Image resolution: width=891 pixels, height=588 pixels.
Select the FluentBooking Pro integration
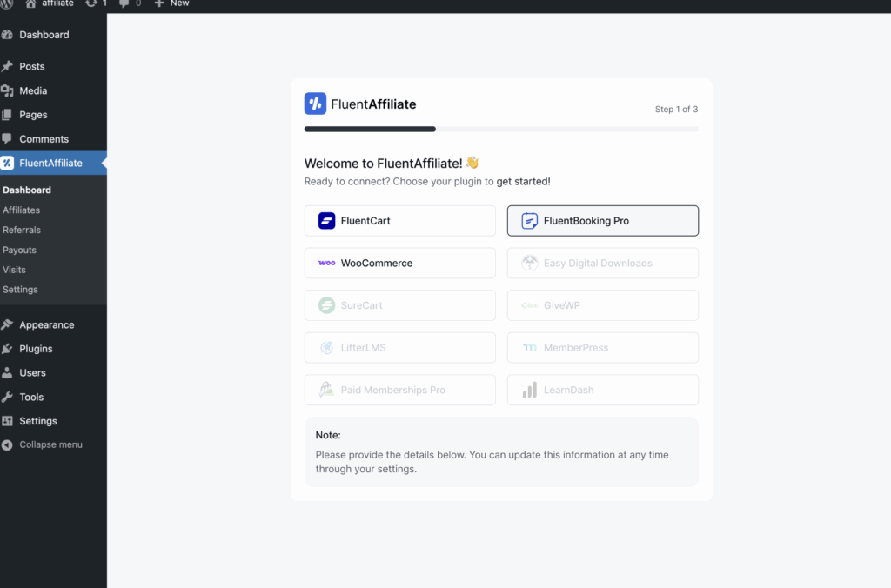point(603,221)
